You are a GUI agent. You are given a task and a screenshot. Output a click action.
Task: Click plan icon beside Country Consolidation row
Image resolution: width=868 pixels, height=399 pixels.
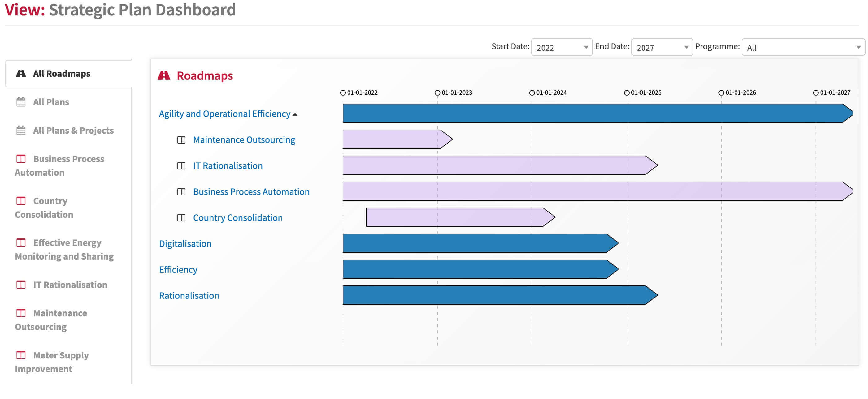click(x=181, y=217)
